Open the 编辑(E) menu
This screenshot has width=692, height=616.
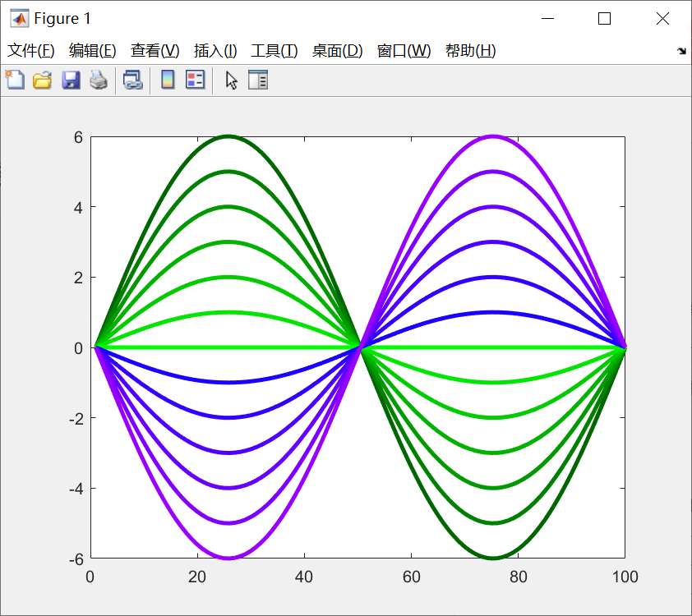point(93,51)
